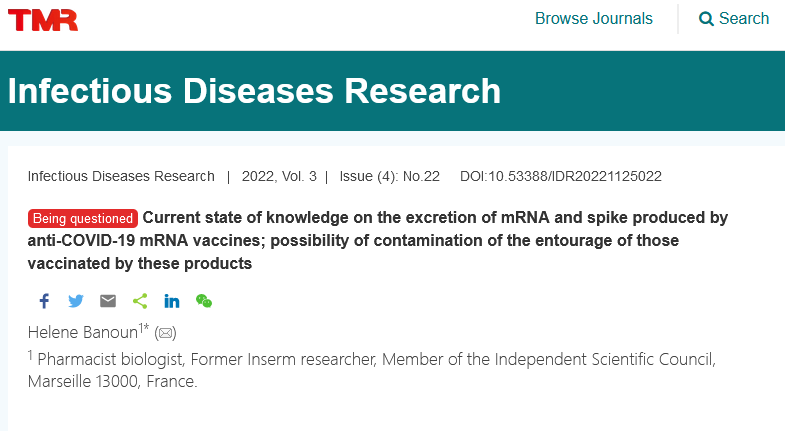The image size is (785, 431).
Task: Share article on Twitter
Action: (76, 301)
